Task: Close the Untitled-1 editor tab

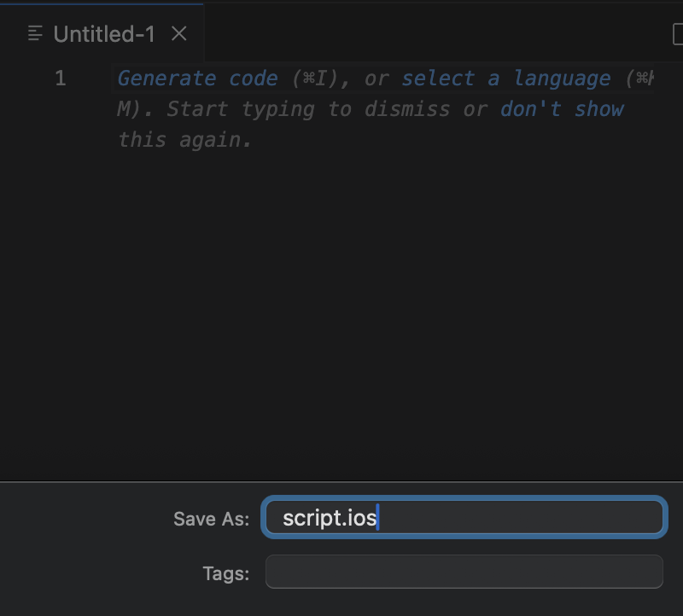Action: 178,33
